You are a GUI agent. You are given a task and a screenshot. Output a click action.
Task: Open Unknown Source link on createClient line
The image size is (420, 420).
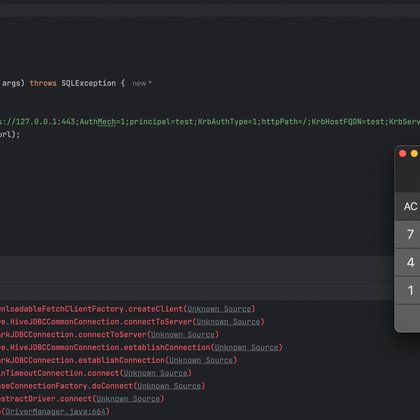point(219,309)
